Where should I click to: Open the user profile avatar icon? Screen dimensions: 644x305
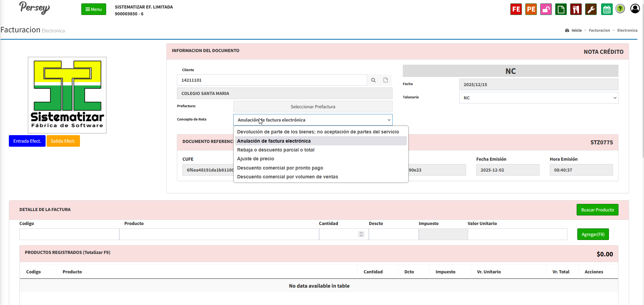635,9
